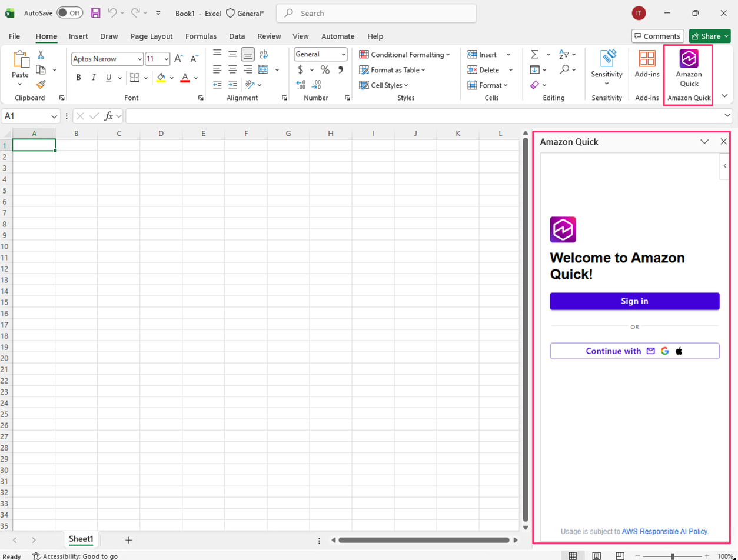Open the File tab

15,36
